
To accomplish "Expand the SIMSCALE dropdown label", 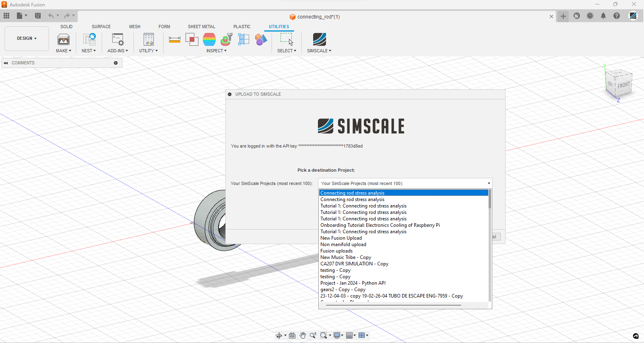I will tap(319, 51).
